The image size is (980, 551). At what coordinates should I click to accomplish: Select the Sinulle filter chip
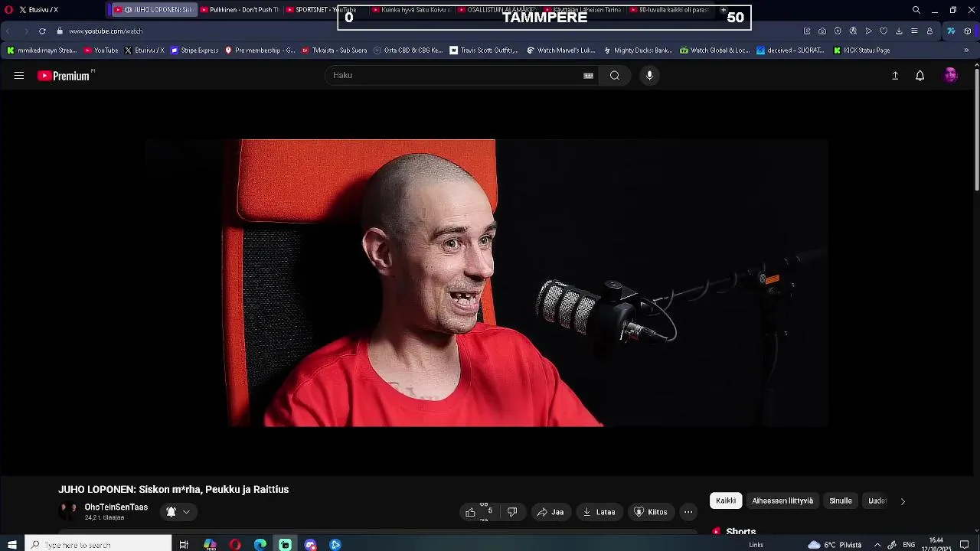[x=841, y=501]
